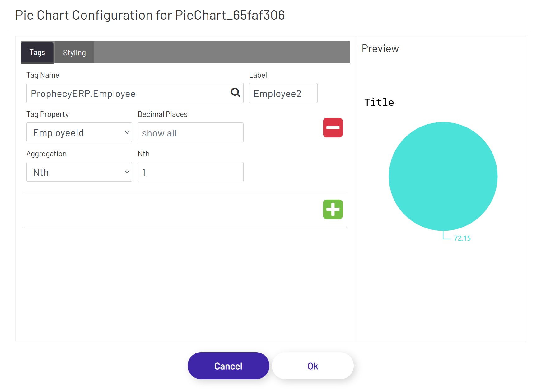
Task: Select the Label field showing Employee2
Action: point(283,93)
